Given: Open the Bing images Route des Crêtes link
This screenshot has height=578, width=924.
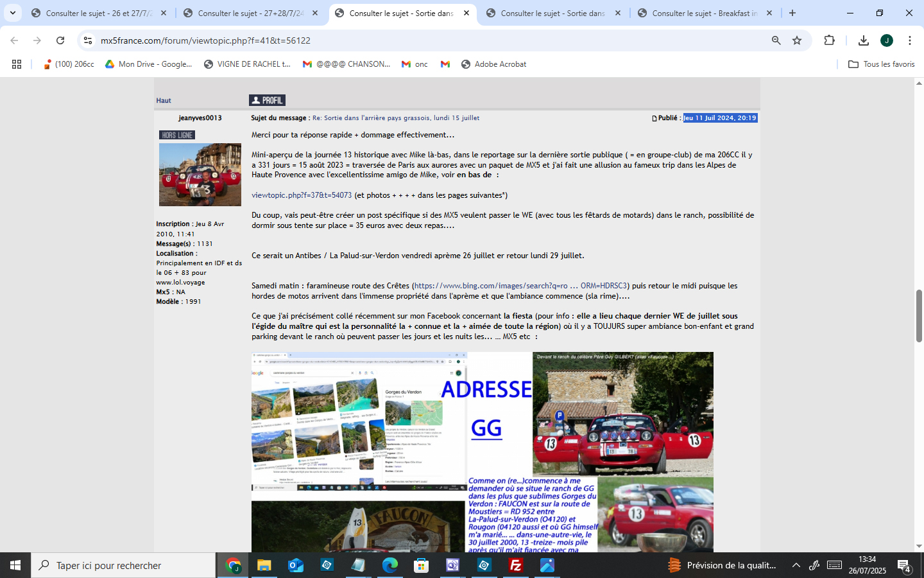Looking at the screenshot, I should 520,286.
